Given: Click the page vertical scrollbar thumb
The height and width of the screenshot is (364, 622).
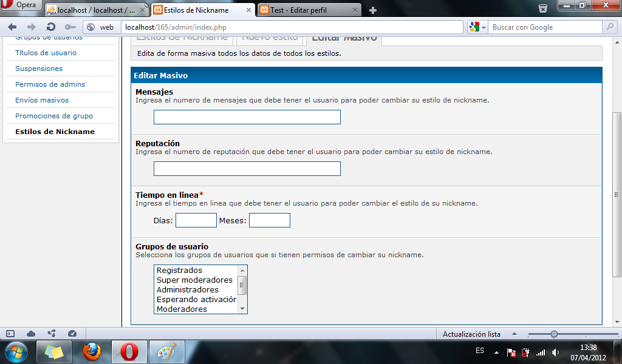Looking at the screenshot, I should pos(617,195).
